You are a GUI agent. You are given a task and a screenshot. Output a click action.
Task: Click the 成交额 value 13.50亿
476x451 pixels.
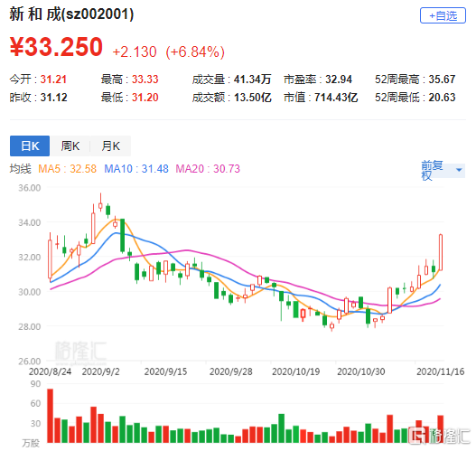click(x=253, y=98)
